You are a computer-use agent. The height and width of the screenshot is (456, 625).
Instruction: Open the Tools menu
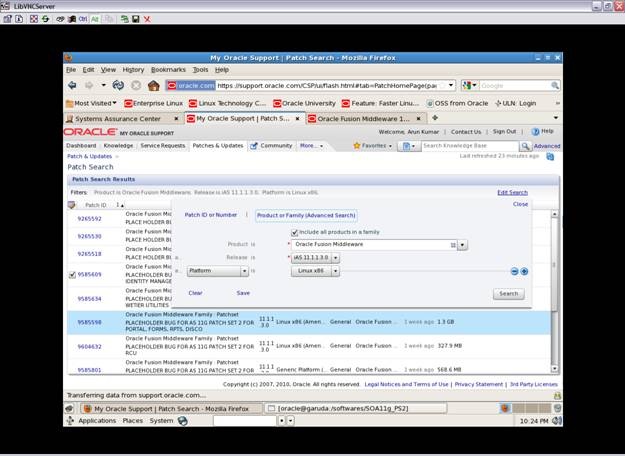click(x=200, y=70)
